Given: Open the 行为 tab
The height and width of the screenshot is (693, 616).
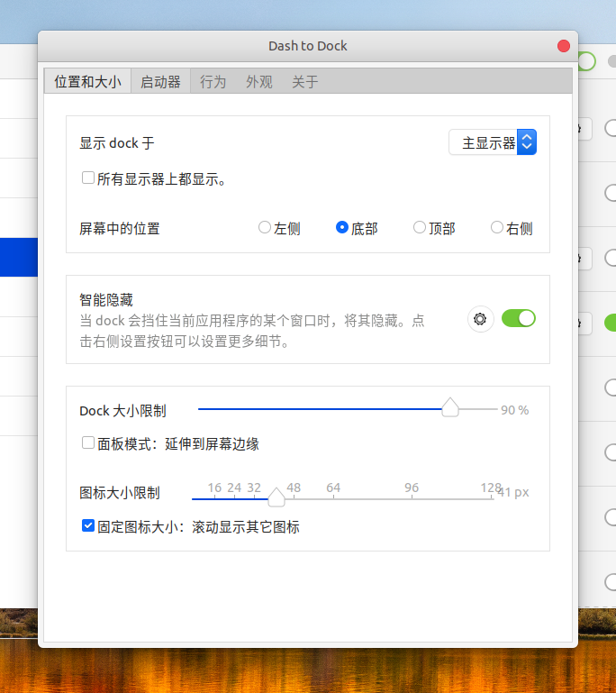Looking at the screenshot, I should point(213,82).
